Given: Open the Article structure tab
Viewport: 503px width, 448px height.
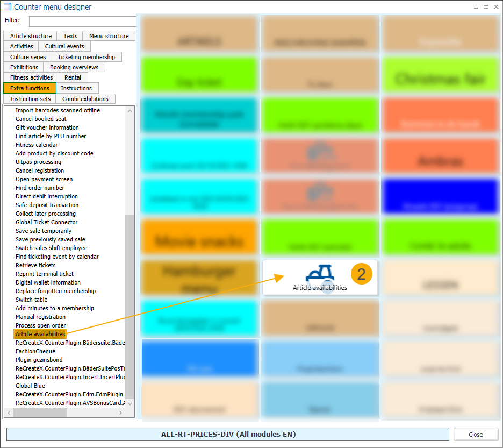Looking at the screenshot, I should click(x=31, y=36).
